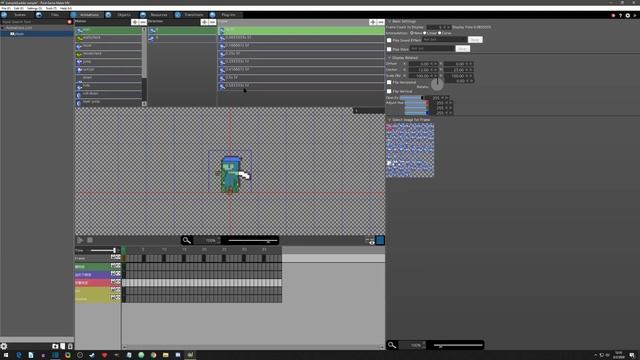Click the image panel zoom magnifier icon
Image resolution: width=640 pixels, height=360 pixels.
coord(392,345)
